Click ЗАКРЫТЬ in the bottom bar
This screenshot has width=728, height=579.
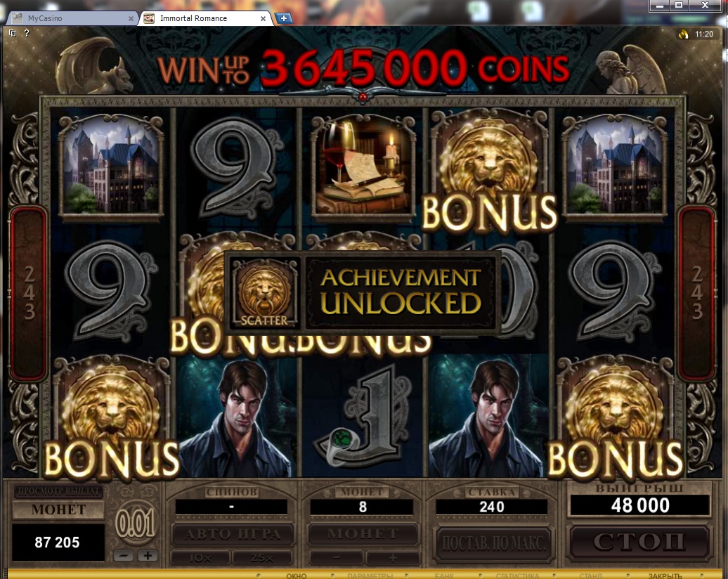click(665, 575)
